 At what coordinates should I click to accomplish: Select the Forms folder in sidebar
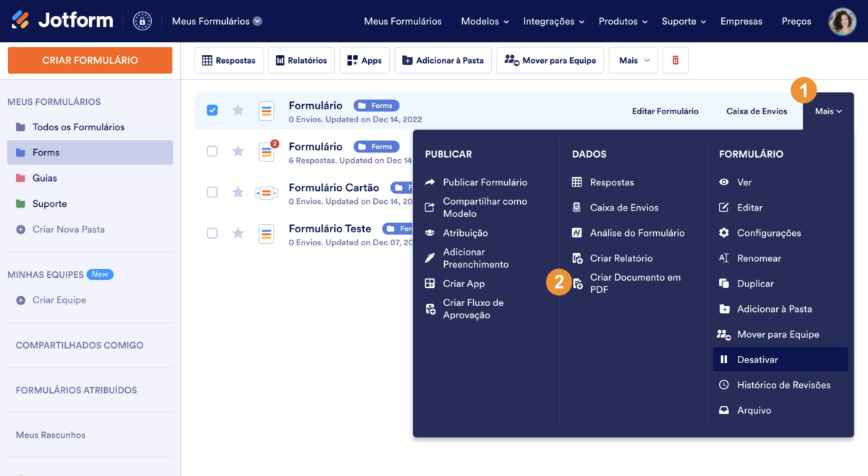click(90, 153)
